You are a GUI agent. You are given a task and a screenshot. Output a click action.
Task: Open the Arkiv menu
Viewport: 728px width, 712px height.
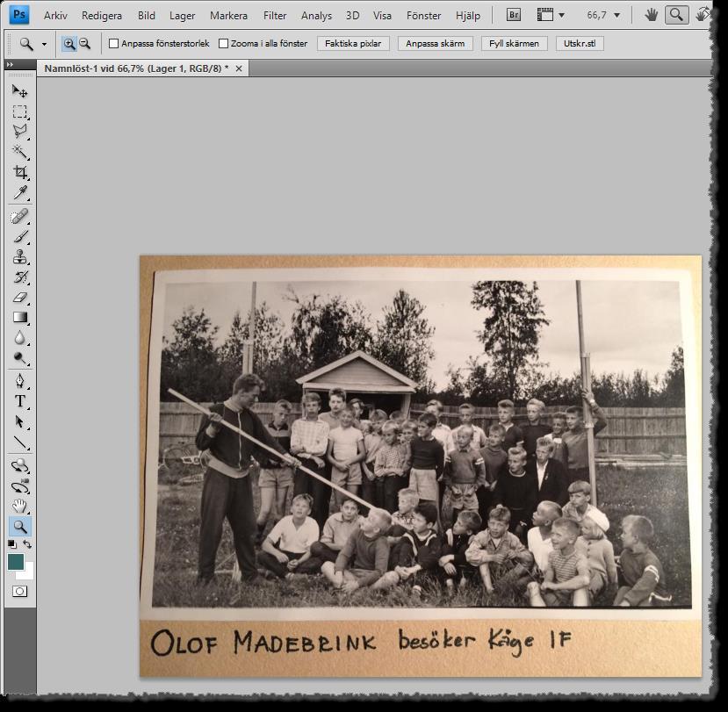click(55, 16)
